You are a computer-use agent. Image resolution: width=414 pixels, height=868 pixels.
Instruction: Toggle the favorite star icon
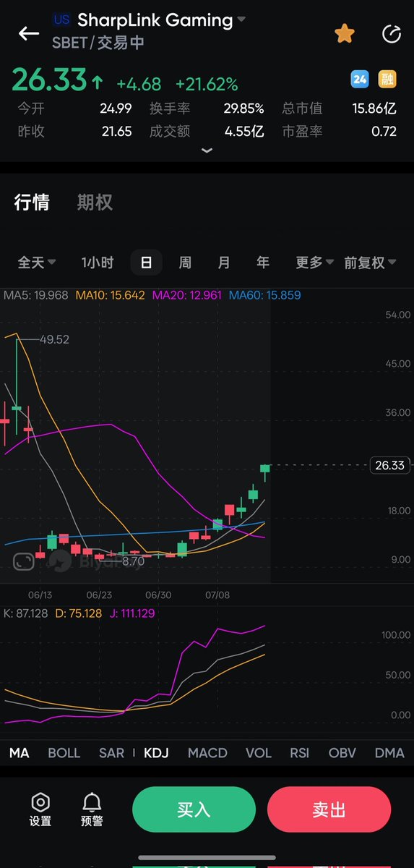(x=344, y=33)
